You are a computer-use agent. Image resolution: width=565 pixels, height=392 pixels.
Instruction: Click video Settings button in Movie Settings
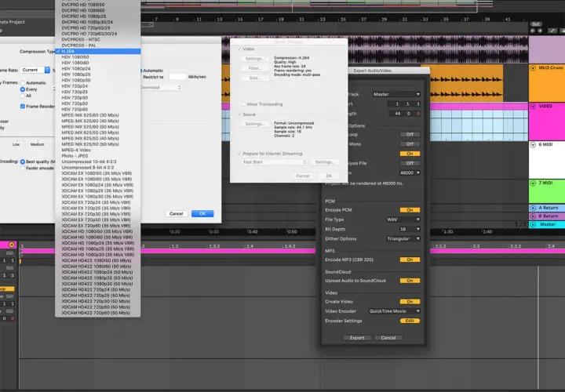pos(255,58)
